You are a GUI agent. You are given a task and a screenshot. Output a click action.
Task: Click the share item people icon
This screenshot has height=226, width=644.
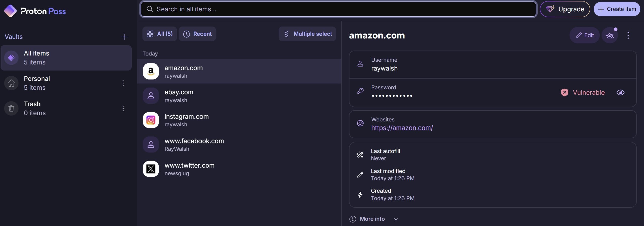610,36
